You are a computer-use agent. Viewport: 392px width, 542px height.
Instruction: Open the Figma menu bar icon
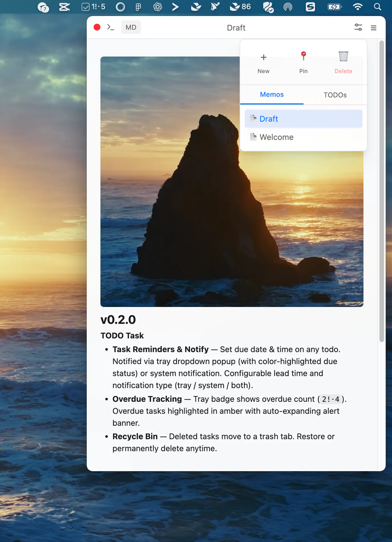[138, 7]
